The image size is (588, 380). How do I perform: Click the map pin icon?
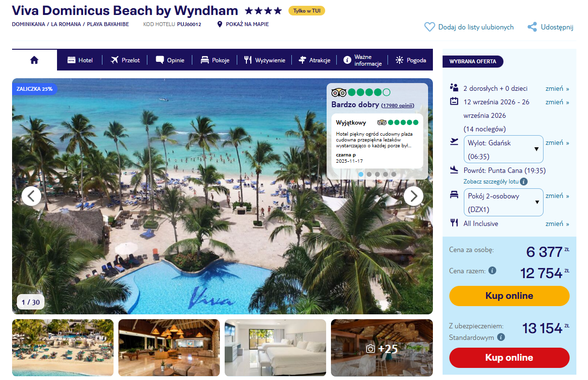[x=220, y=24]
